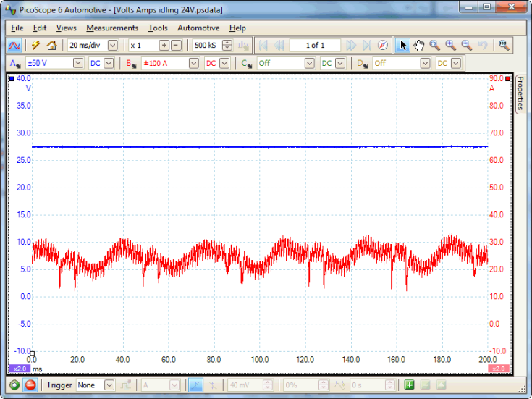Click the scope mode icon
532x399 pixels.
tap(14, 45)
